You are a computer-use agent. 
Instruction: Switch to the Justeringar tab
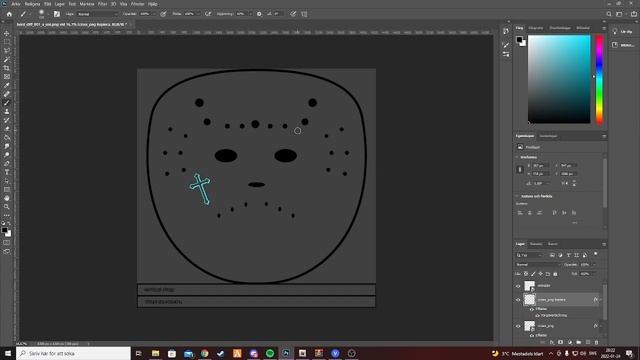click(x=548, y=136)
